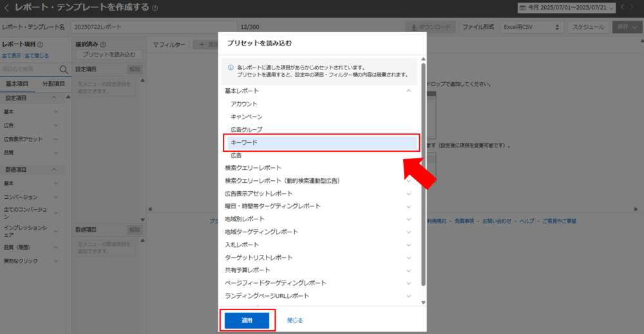This screenshot has width=644, height=334.
Task: Open help icon next to レポート項目
Action: 40,44
